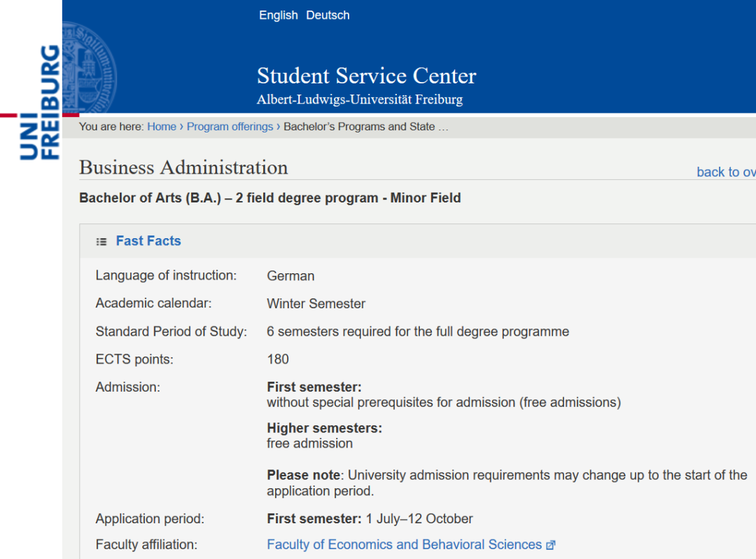Screen dimensions: 756x559
Task: Click the Bachelor of Arts program subtitle
Action: click(x=270, y=198)
